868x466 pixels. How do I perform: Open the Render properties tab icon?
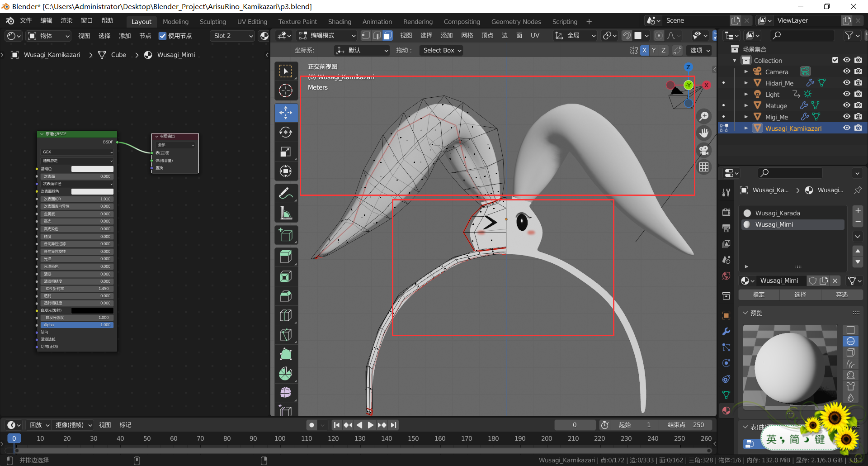(726, 212)
